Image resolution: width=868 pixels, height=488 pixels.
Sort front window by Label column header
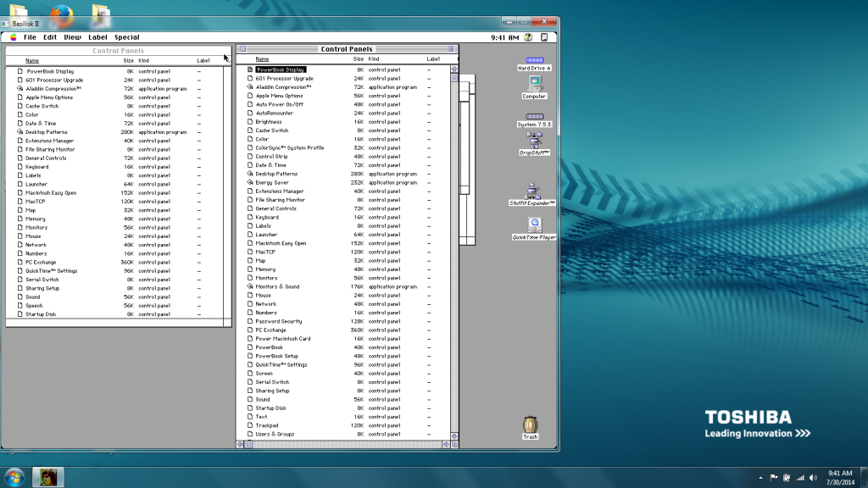point(433,58)
